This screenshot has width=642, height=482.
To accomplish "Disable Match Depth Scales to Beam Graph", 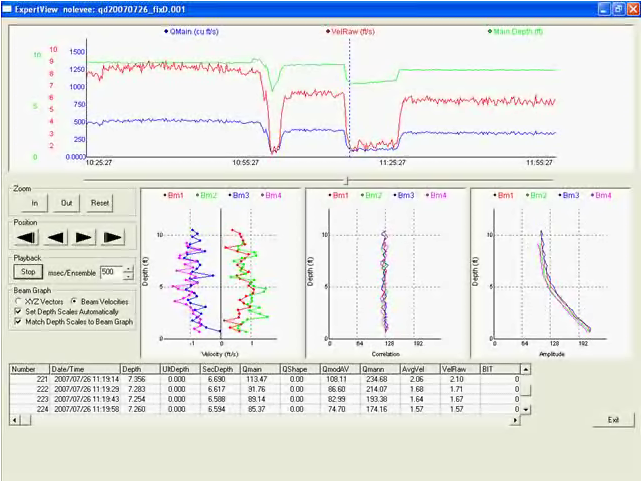I will point(19,321).
